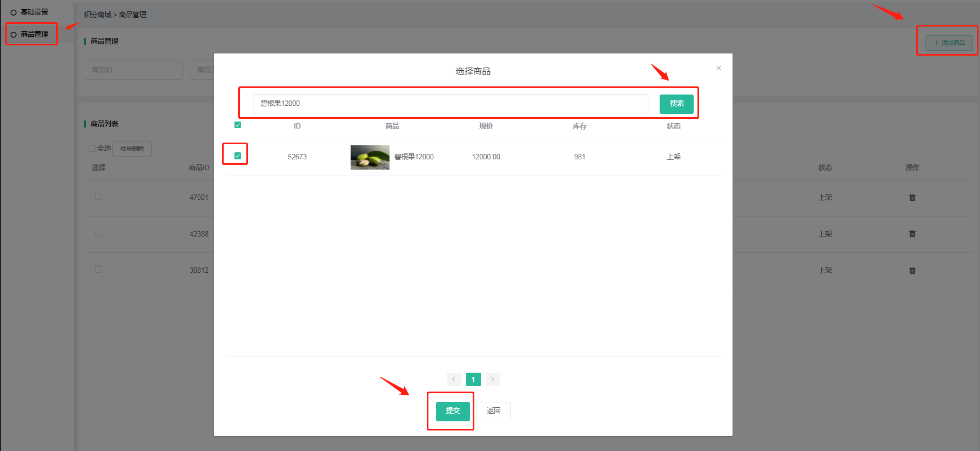Screen dimensions: 980x451
Task: Click the 批量删除 batch delete button
Action: [132, 149]
